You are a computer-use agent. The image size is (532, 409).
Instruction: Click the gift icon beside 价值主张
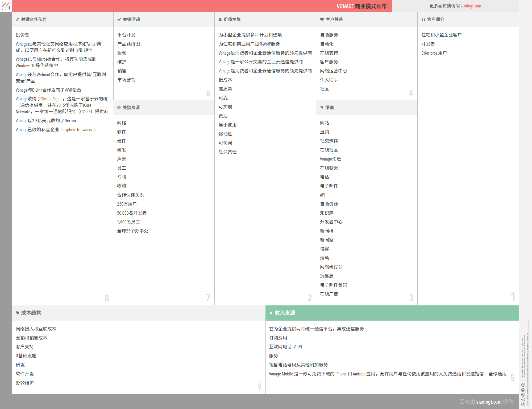click(220, 19)
